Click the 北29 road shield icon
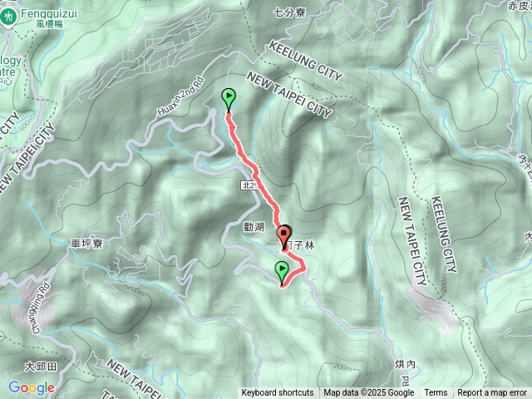Screen dimensions: 532x399 [x=250, y=185]
